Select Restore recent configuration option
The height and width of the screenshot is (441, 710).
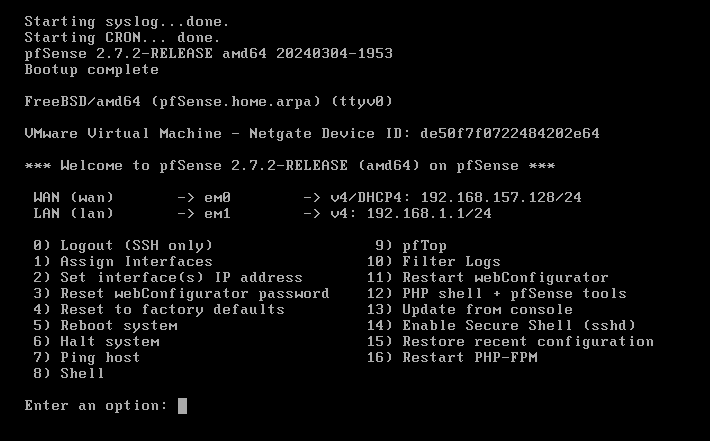pyautogui.click(x=510, y=341)
